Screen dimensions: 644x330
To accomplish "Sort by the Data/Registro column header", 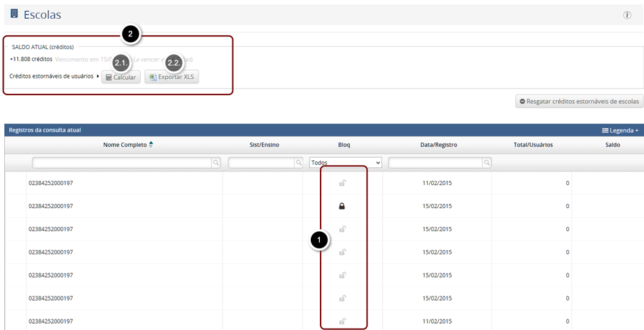I will point(439,144).
